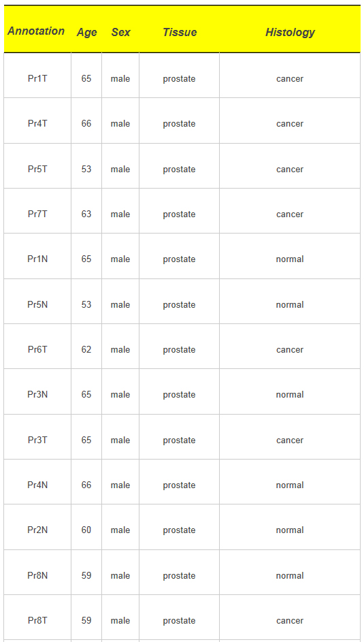Click the prostate tissue cell of Pr4N
364x642 pixels.
[x=179, y=482]
